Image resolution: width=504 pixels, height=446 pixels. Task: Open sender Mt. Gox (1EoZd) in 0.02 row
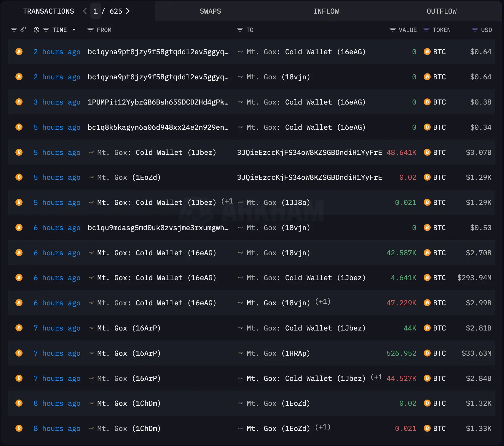coord(129,177)
